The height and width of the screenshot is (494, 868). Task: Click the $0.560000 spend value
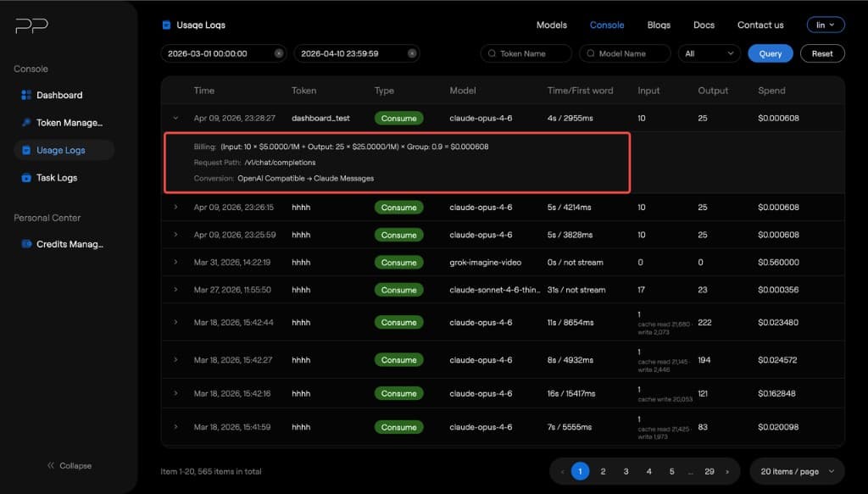click(778, 263)
